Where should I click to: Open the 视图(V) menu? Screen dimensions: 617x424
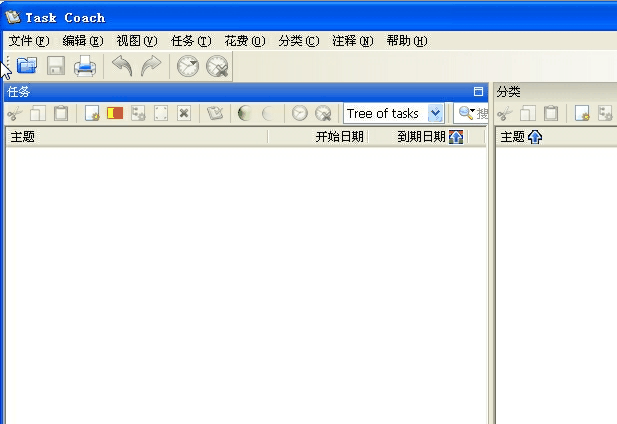click(x=137, y=41)
